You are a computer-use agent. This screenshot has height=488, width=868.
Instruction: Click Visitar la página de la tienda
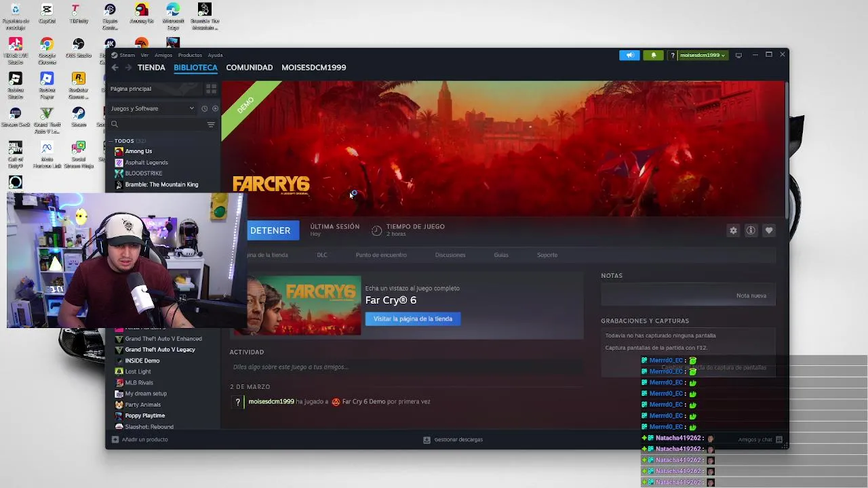tap(413, 319)
